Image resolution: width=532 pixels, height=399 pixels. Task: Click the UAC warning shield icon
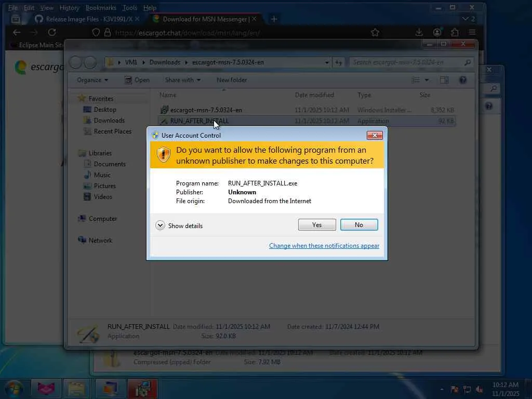click(x=164, y=155)
